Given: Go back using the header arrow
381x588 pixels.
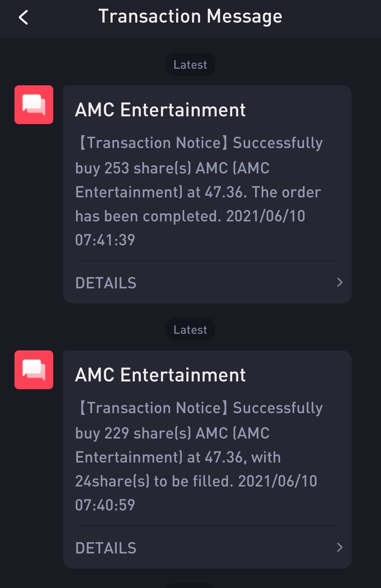Looking at the screenshot, I should [23, 17].
